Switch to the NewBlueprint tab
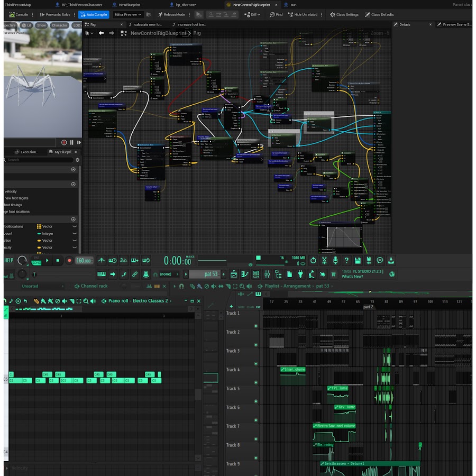Viewport: 476px width, 476px height. point(126,5)
